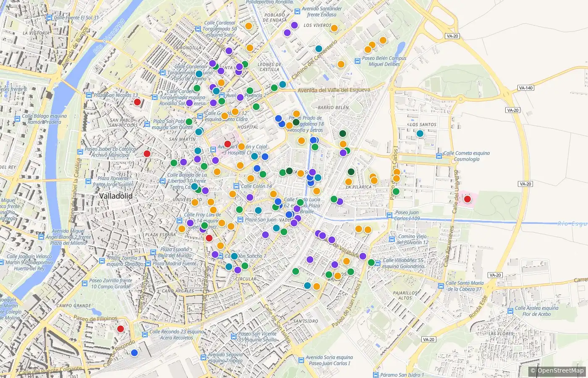Click the Avenida del Valle del Esgueva street label

coord(334,90)
